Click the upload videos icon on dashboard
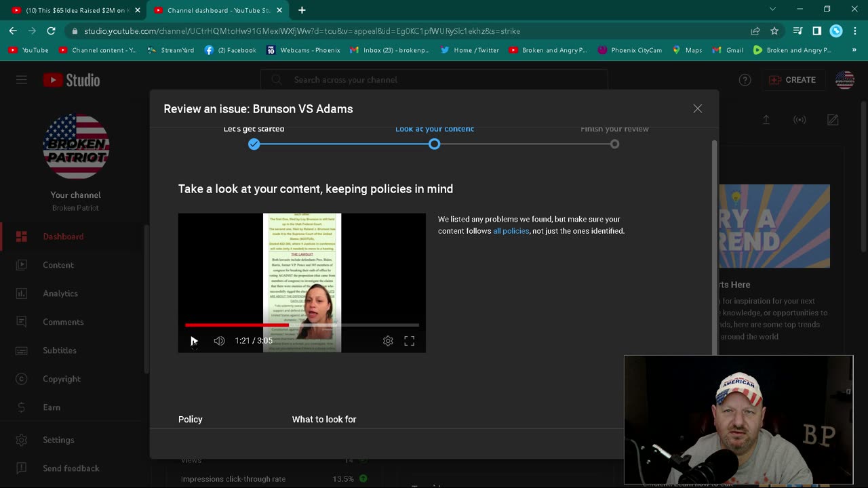This screenshot has height=488, width=868. coord(766,120)
